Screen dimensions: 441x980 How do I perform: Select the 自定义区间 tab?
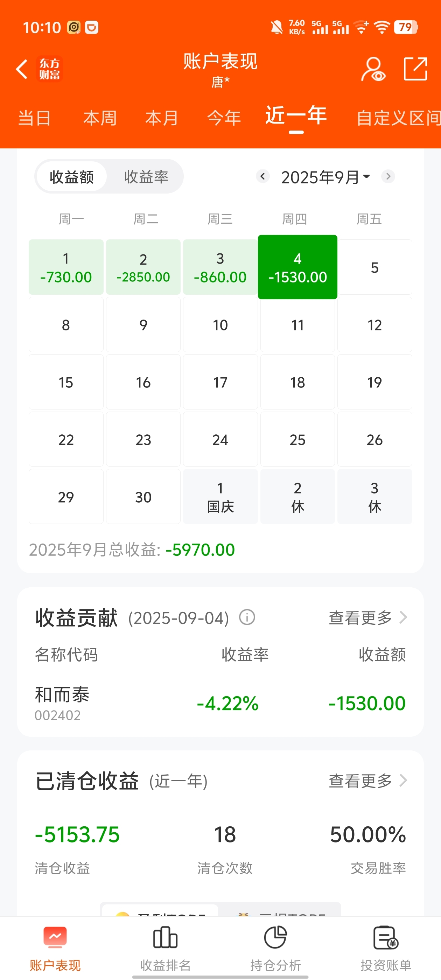pyautogui.click(x=398, y=118)
